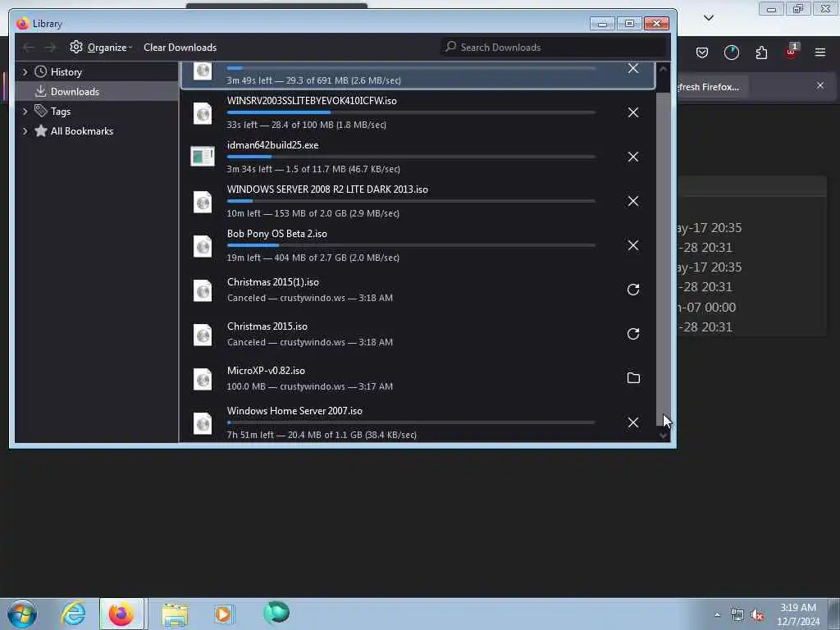Retry the Christmas 2015.iso download
This screenshot has width=840, height=630.
pyautogui.click(x=632, y=335)
